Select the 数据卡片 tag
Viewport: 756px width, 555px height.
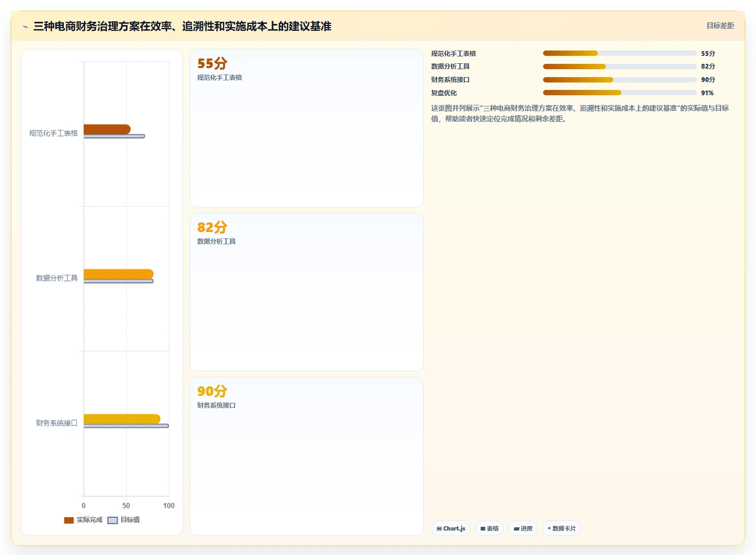point(562,528)
